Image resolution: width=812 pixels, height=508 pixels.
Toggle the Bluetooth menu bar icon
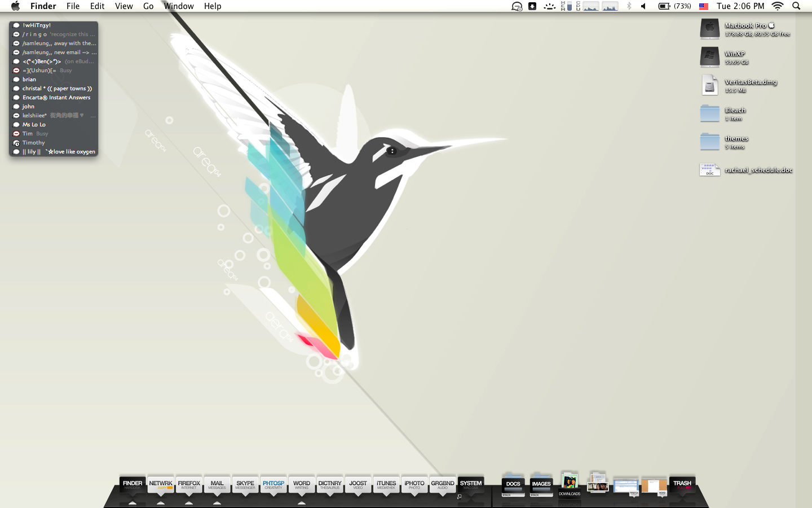[x=629, y=6]
